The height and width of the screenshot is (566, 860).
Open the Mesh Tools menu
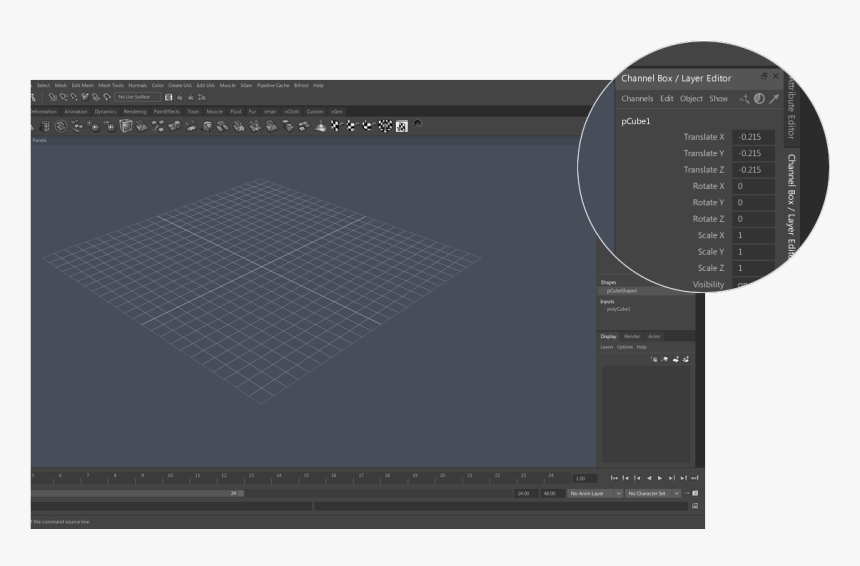click(x=111, y=86)
